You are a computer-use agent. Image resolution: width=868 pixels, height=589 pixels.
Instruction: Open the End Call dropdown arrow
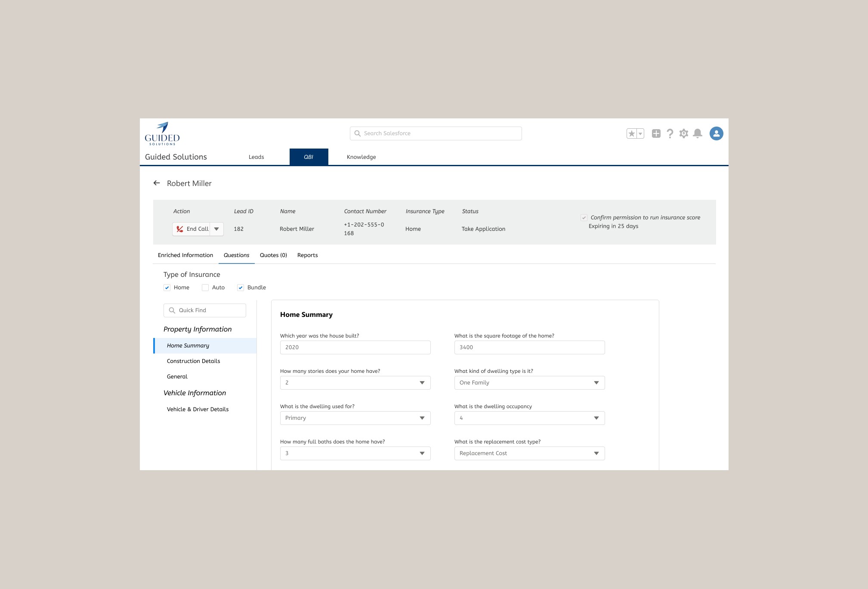[x=216, y=229]
